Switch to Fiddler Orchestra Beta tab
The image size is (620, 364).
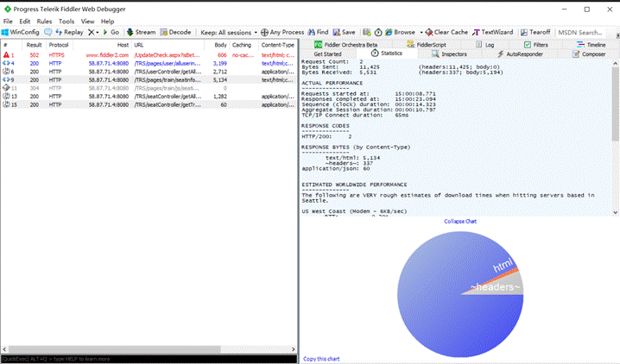(x=346, y=45)
